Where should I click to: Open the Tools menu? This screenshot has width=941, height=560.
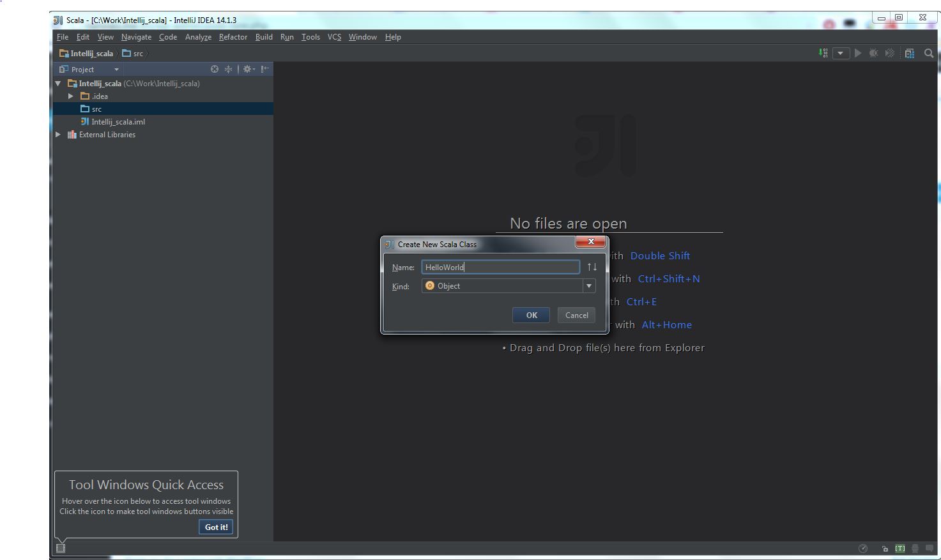(x=310, y=37)
